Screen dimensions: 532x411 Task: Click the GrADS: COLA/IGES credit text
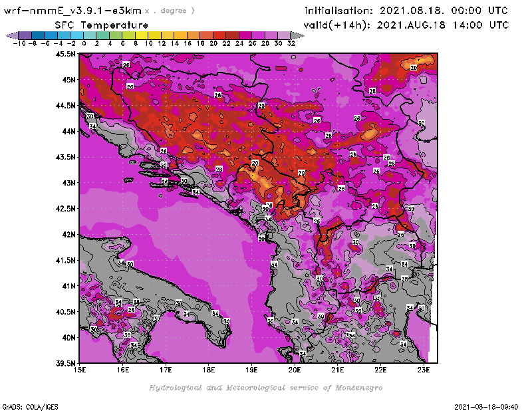point(30,407)
